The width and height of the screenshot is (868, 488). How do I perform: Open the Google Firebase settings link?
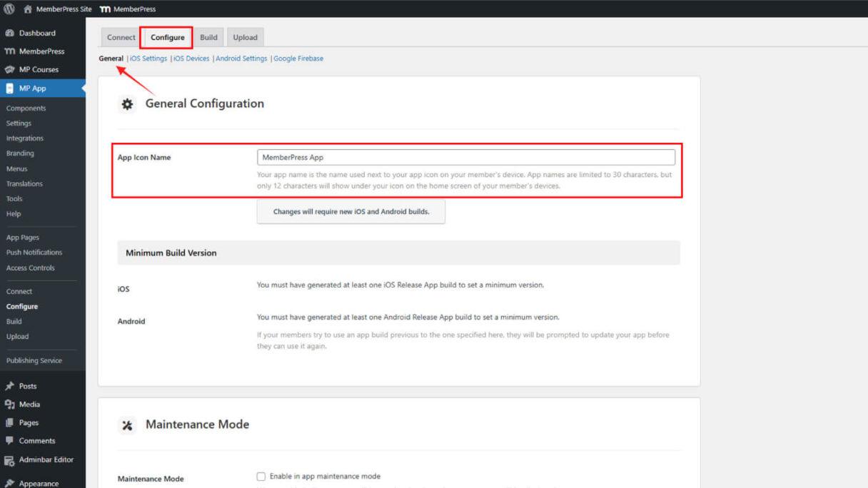point(298,58)
